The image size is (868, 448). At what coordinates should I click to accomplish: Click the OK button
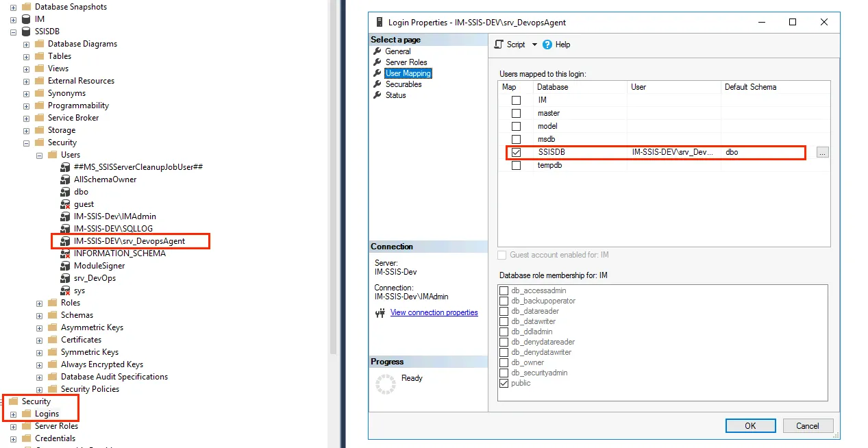[x=750, y=425]
